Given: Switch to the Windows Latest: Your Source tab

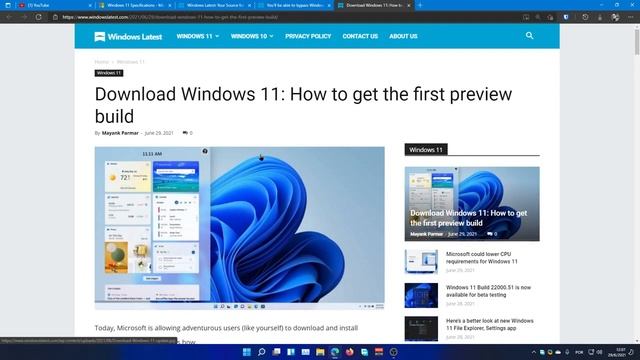Looking at the screenshot, I should pos(214,5).
